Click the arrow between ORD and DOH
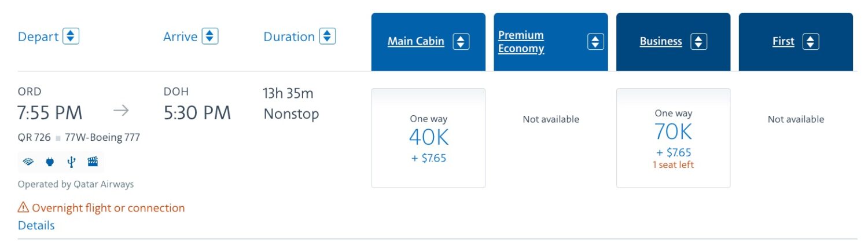The width and height of the screenshot is (868, 245). click(x=122, y=111)
